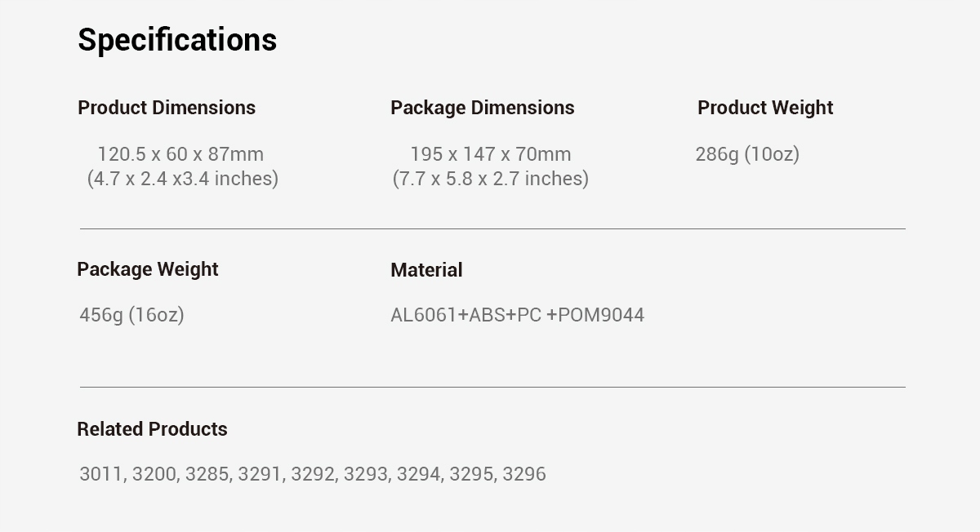Click the Related Products heading
The height and width of the screenshot is (532, 980).
152,429
